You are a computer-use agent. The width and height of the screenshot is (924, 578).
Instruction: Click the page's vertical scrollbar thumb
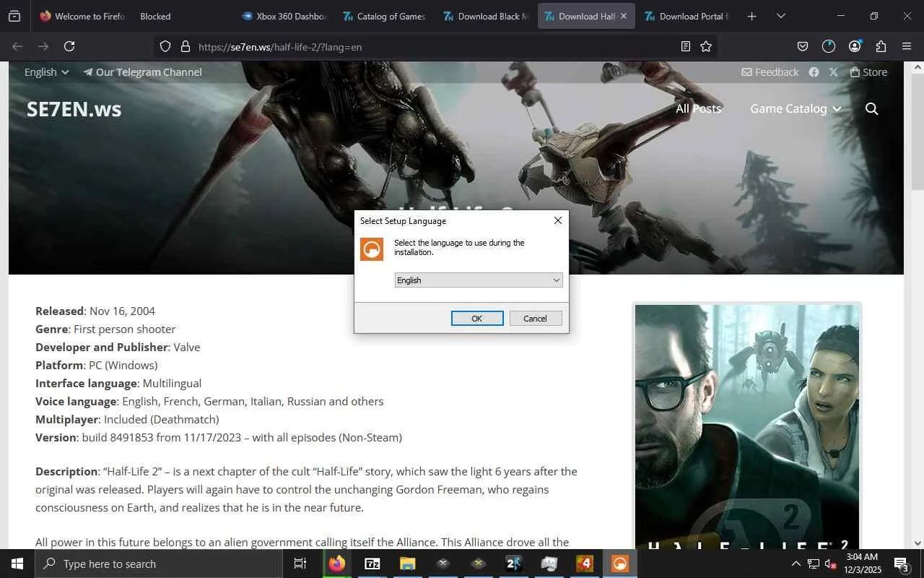coord(918,130)
